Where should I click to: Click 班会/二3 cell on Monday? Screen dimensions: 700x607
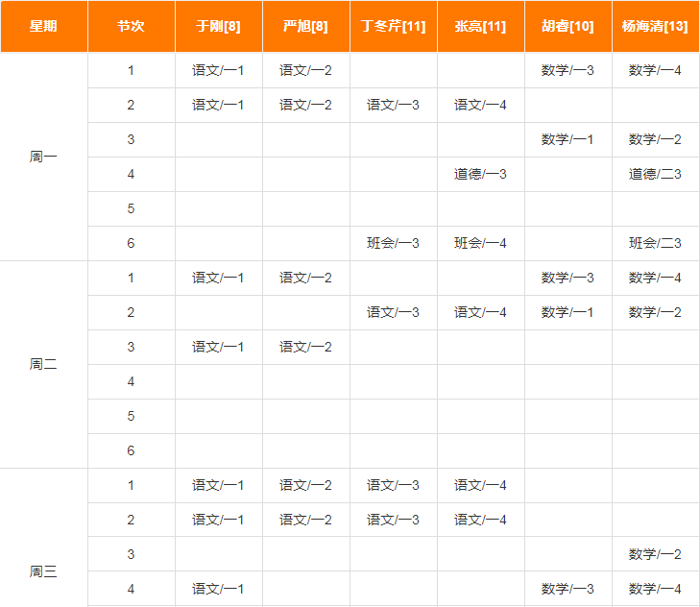pyautogui.click(x=656, y=243)
